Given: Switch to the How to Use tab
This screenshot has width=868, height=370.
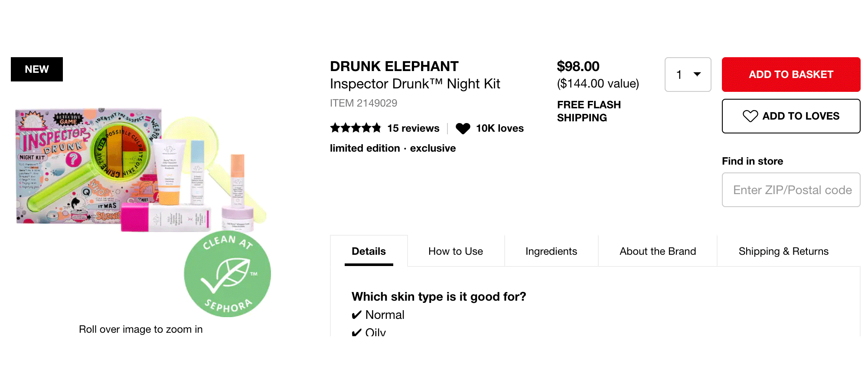Looking at the screenshot, I should [455, 251].
